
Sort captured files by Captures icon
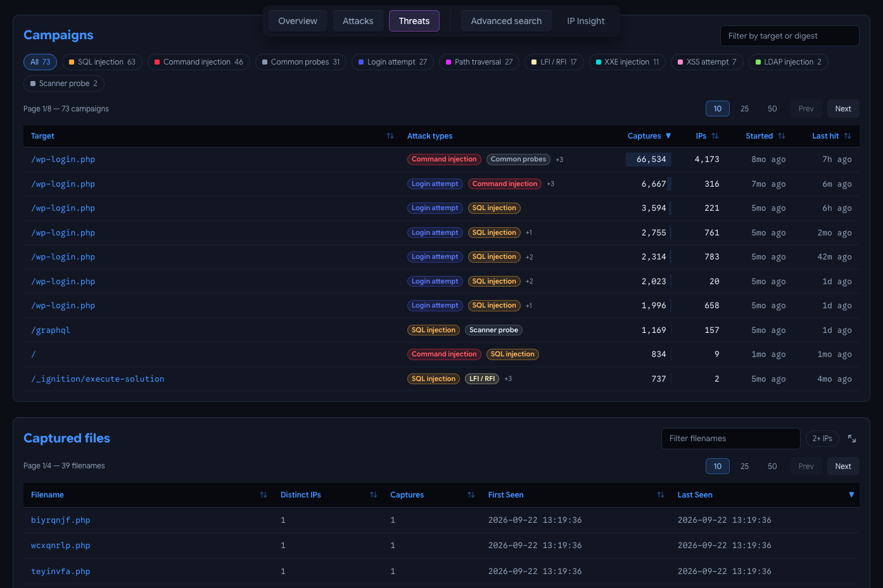click(x=471, y=495)
